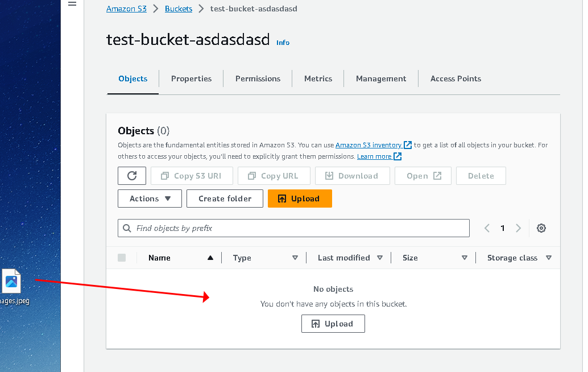Viewport: 588px width, 372px height.
Task: Click the Create folder button
Action: 225,199
